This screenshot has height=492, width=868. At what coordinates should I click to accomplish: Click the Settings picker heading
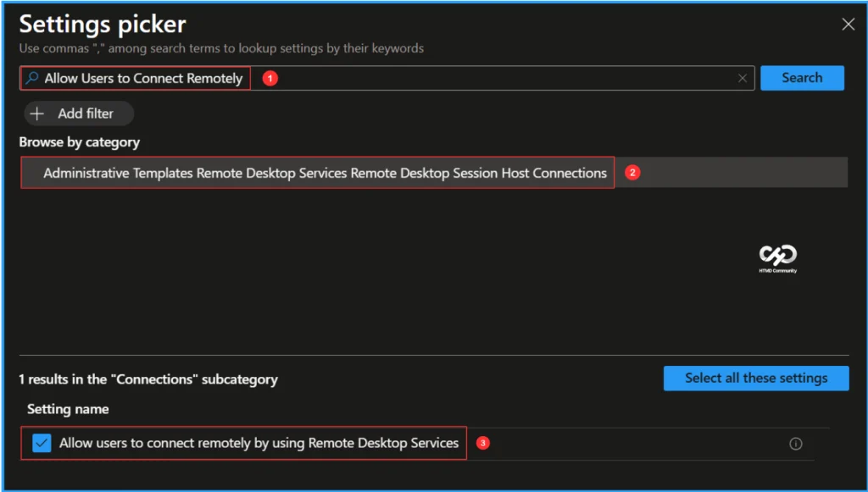[x=103, y=25]
